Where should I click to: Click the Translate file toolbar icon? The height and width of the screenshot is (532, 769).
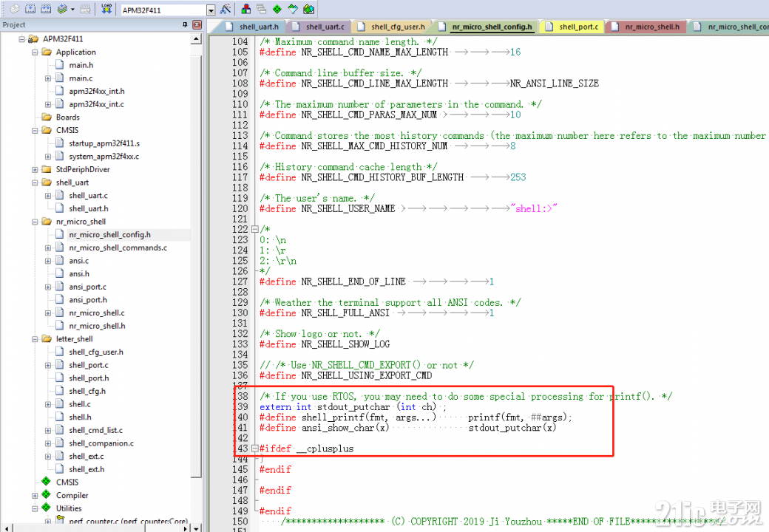[15, 9]
